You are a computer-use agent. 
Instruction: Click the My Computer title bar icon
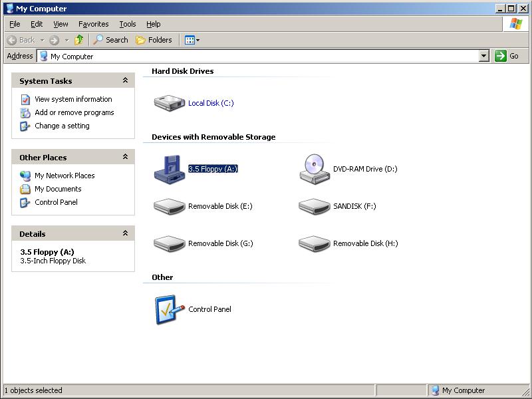click(10, 9)
